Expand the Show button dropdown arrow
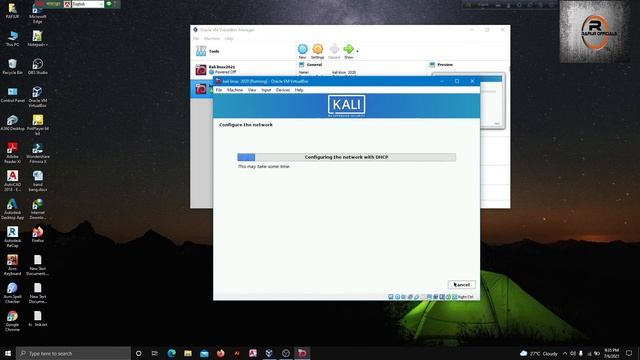Screen dimensions: 640x360 (358, 51)
